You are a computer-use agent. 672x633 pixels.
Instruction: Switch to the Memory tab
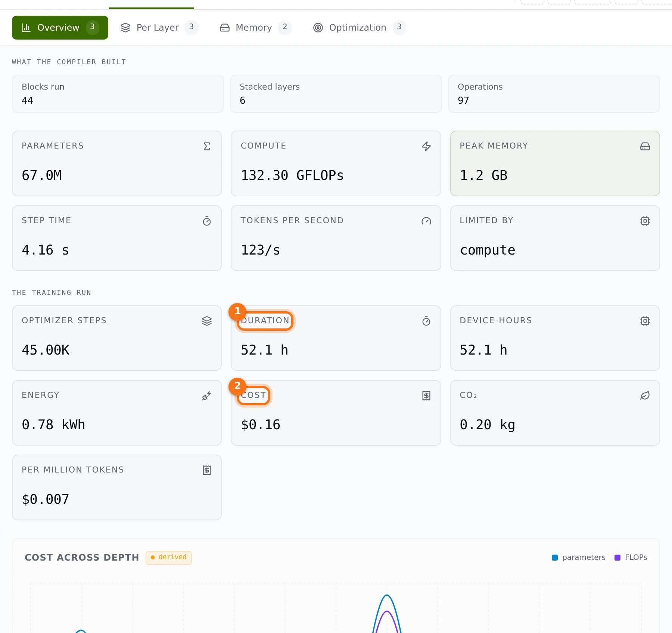(x=255, y=28)
